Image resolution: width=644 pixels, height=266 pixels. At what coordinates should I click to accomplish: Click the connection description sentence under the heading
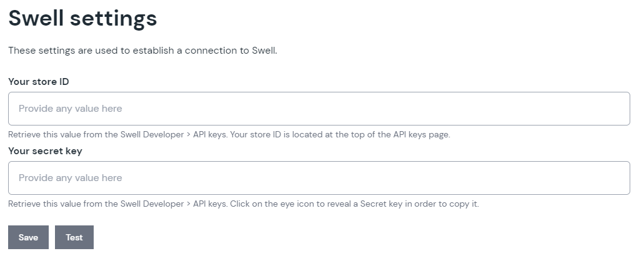click(x=142, y=51)
